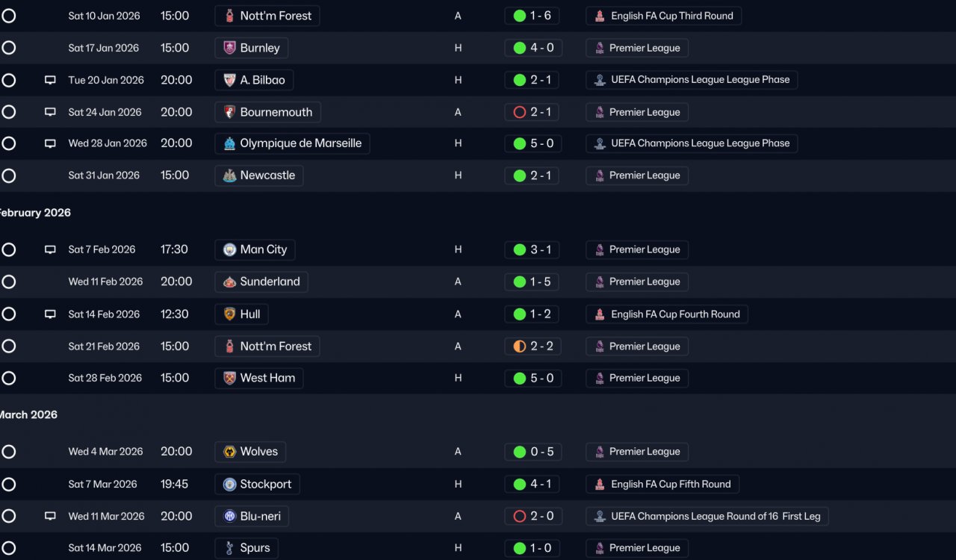Select the radio circle for Burnley fixture
Viewport: 956px width, 560px height.
(9, 48)
